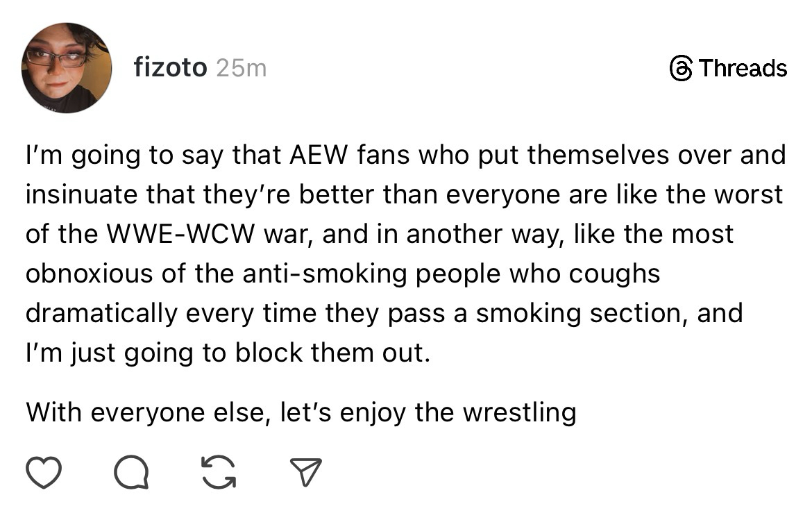The width and height of the screenshot is (812, 529).
Task: Open fizoto's profile picture
Action: pos(67,67)
